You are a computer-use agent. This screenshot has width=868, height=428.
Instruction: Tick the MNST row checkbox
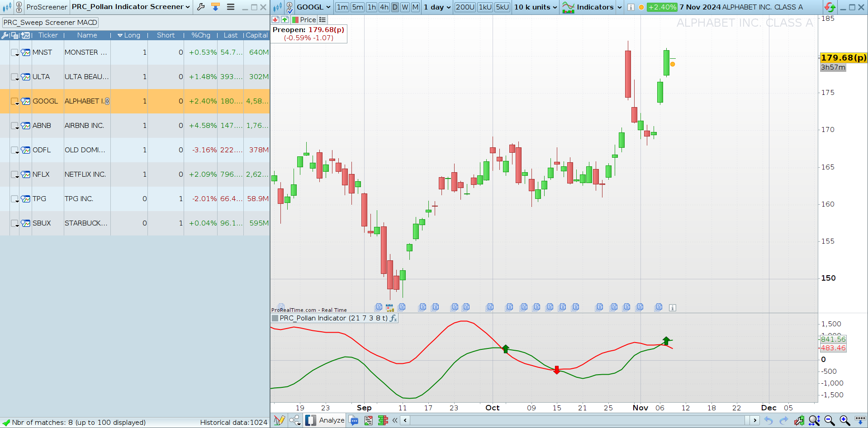14,52
